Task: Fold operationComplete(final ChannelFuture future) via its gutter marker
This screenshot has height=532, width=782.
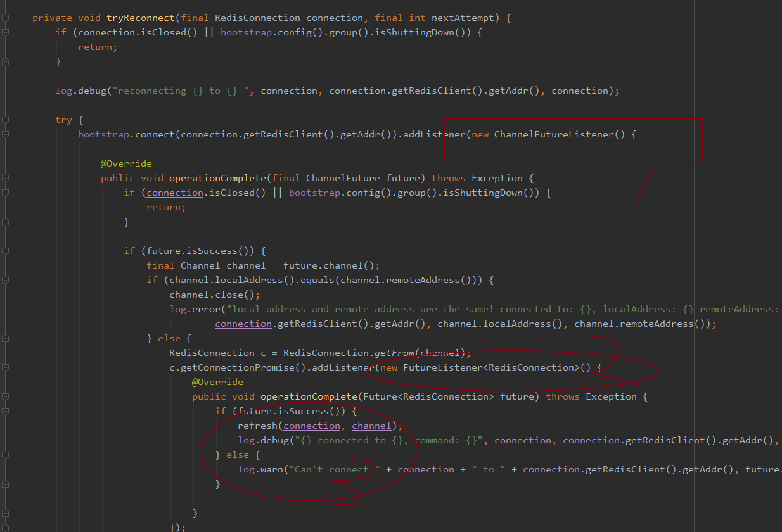Action: point(5,178)
